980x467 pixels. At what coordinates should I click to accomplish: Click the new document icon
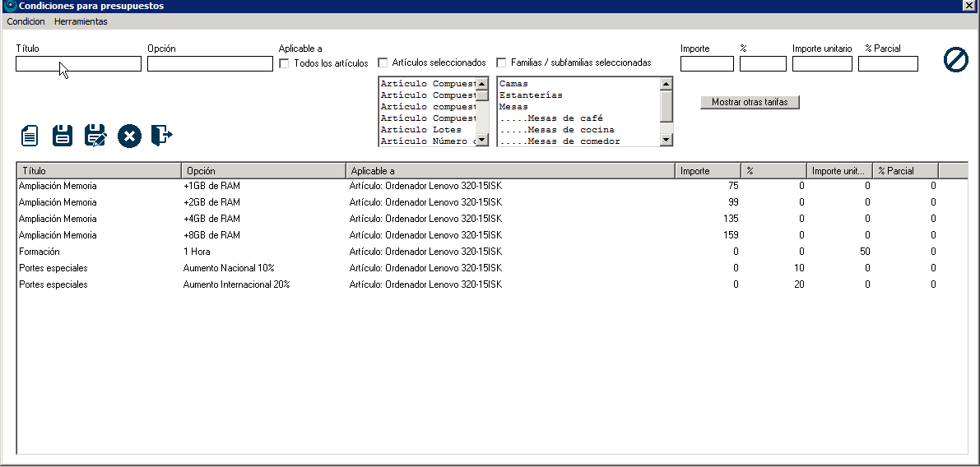coord(30,136)
